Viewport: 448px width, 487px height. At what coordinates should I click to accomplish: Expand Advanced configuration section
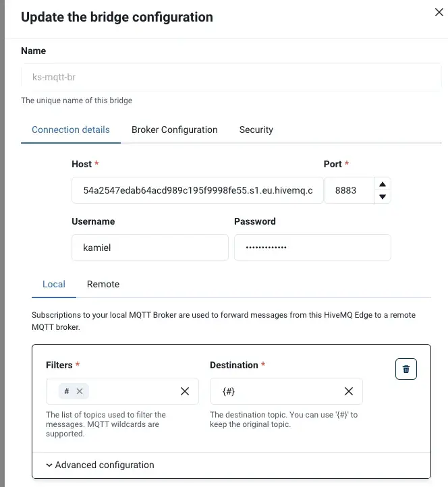click(101, 465)
